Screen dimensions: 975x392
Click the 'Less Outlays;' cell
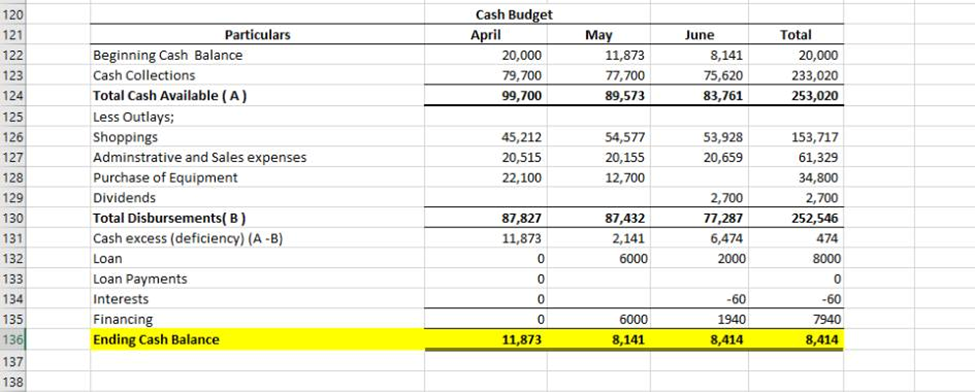click(x=257, y=116)
